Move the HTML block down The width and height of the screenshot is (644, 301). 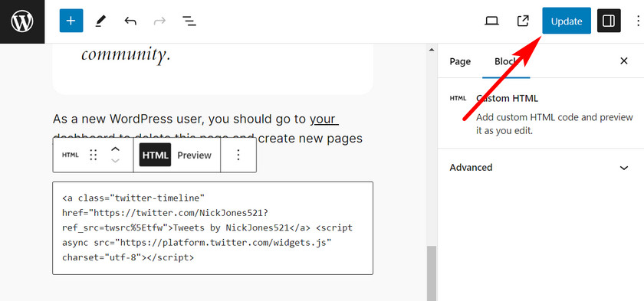pos(116,161)
